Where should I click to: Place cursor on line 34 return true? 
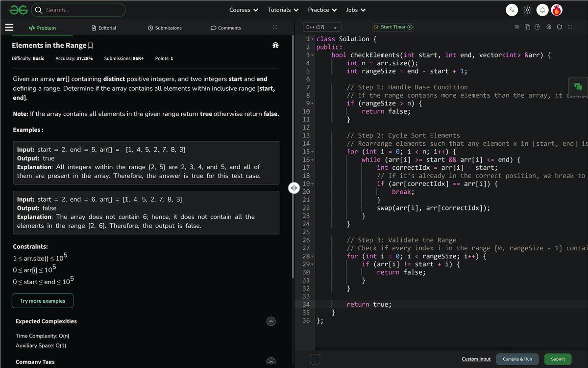(x=369, y=304)
